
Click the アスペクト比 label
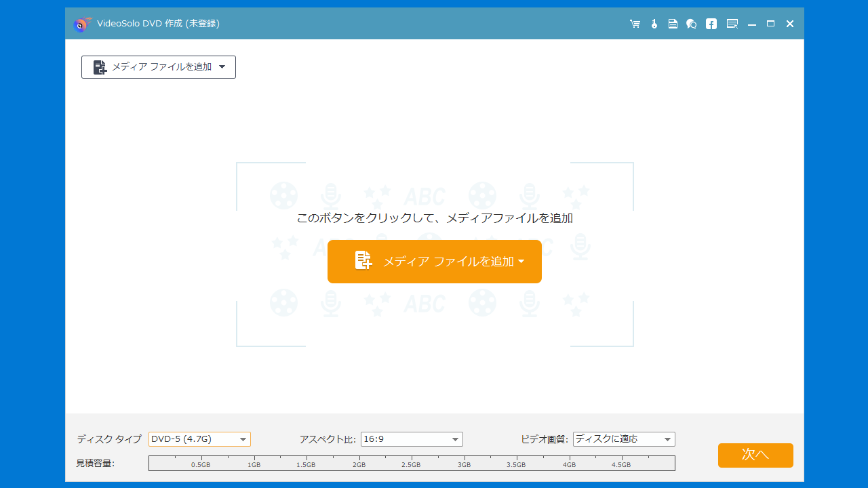click(328, 439)
